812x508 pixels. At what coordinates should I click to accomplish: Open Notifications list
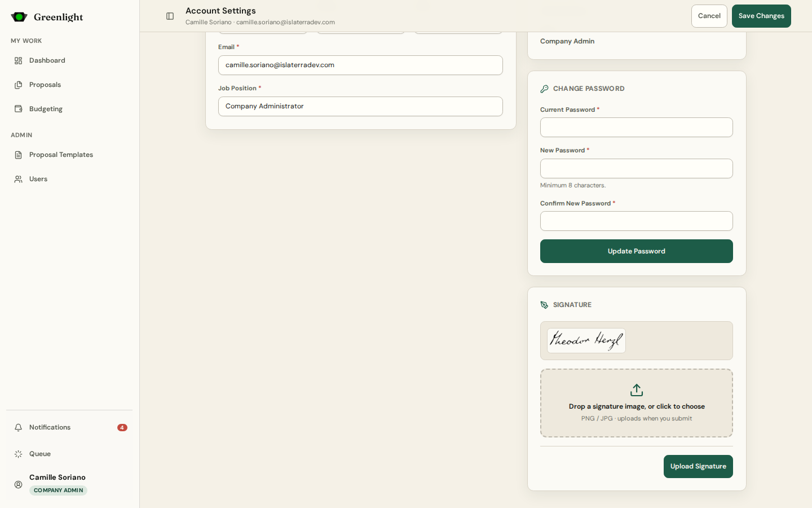click(69, 427)
